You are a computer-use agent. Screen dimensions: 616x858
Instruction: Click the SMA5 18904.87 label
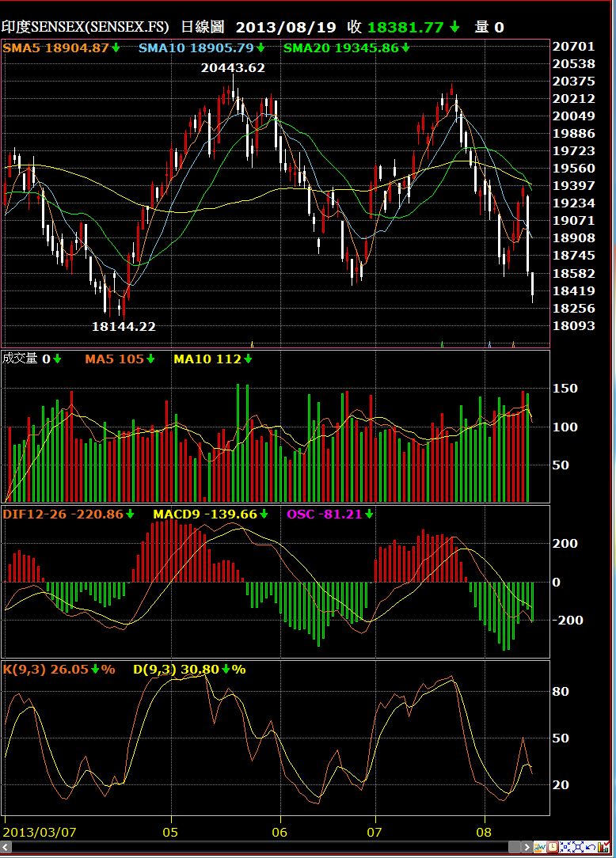(56, 47)
